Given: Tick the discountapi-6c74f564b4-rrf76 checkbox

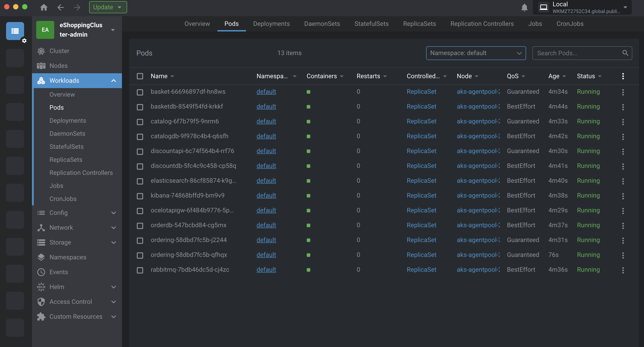Looking at the screenshot, I should pos(140,151).
